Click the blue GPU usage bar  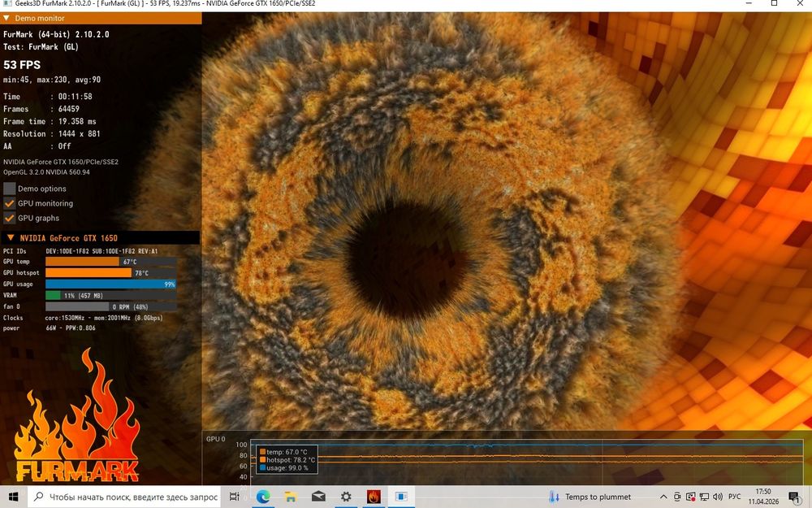click(x=110, y=284)
